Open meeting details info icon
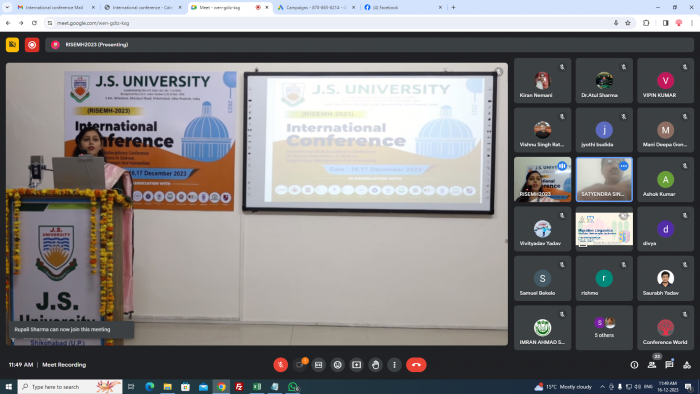Screen dimensions: 700x394 click(634, 365)
